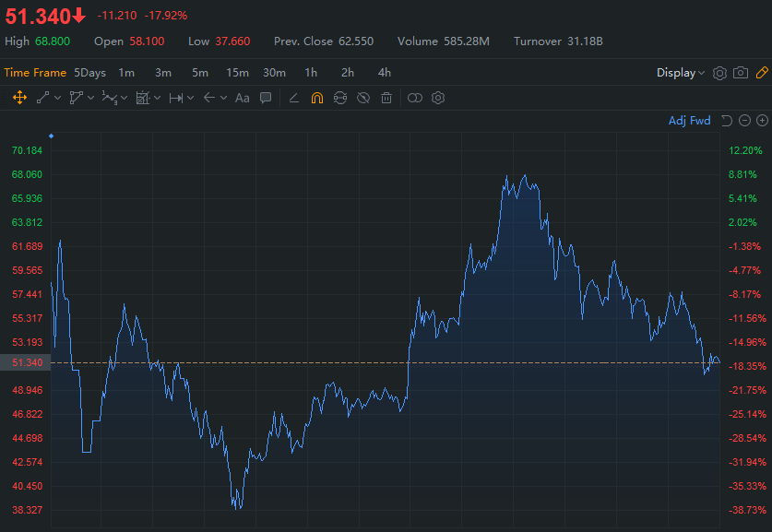The width and height of the screenshot is (772, 532).
Task: Delete drawings with the trash icon
Action: pyautogui.click(x=386, y=98)
